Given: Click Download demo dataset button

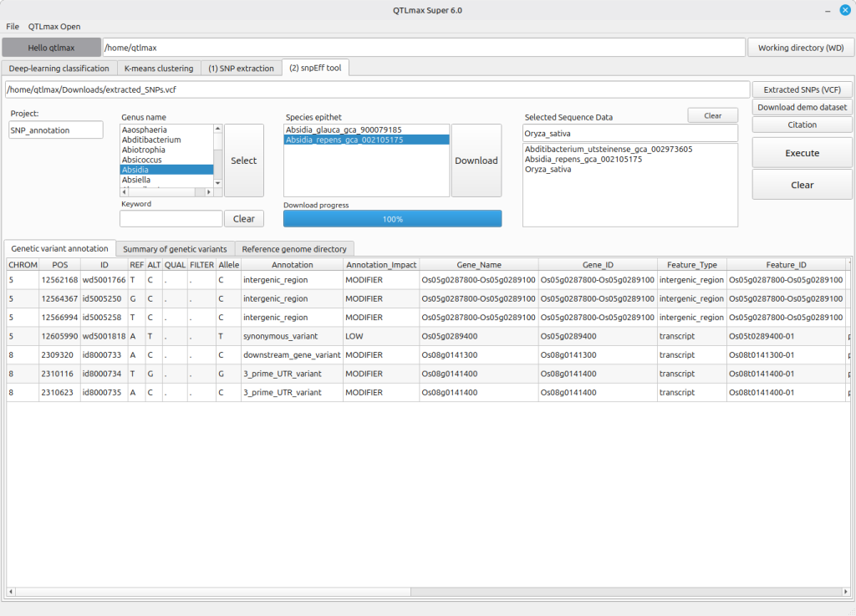Looking at the screenshot, I should (802, 107).
